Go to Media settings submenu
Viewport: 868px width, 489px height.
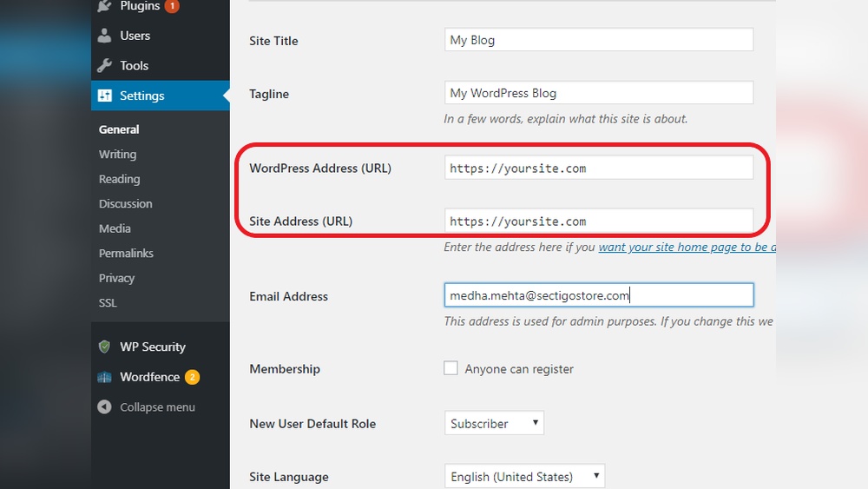point(115,228)
